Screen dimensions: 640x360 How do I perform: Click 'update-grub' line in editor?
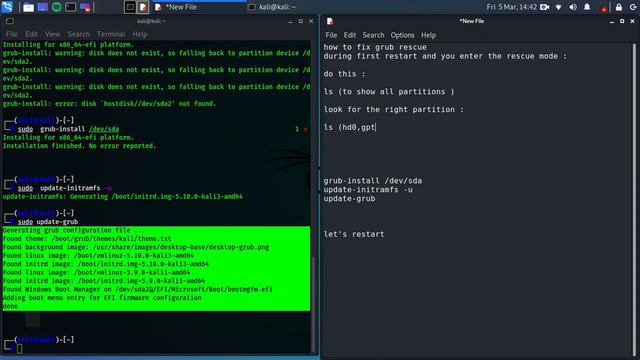coord(349,199)
